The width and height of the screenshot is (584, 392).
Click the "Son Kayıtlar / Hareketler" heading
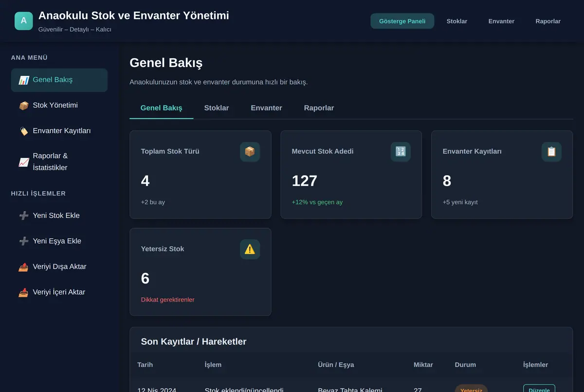(x=194, y=341)
